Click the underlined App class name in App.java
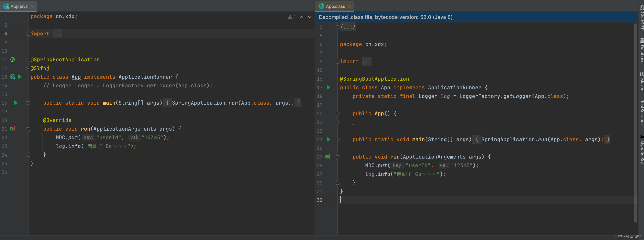Image resolution: width=644 pixels, height=240 pixels. tap(76, 77)
